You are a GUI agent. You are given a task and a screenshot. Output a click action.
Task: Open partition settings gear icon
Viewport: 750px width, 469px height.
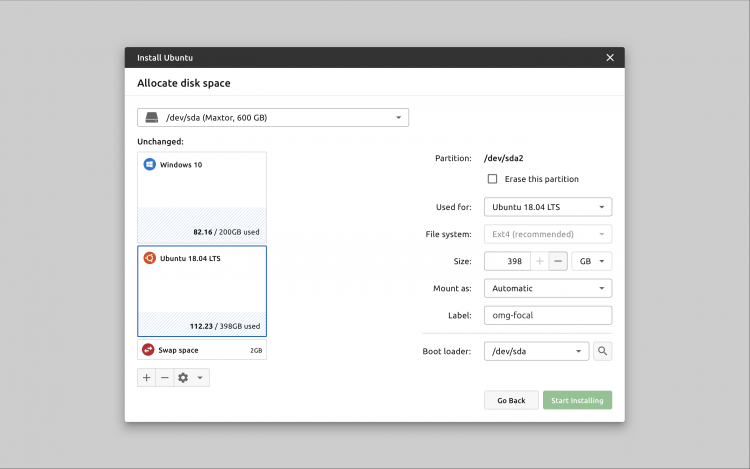click(x=183, y=378)
